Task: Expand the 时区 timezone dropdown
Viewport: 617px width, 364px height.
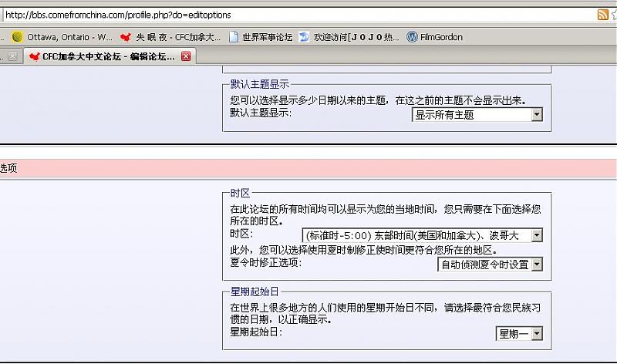Action: coord(422,235)
